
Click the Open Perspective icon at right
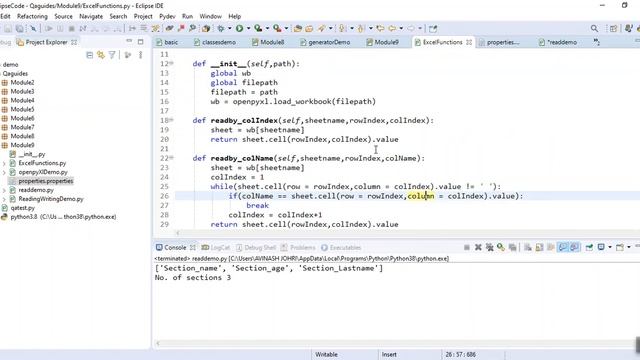click(x=613, y=29)
